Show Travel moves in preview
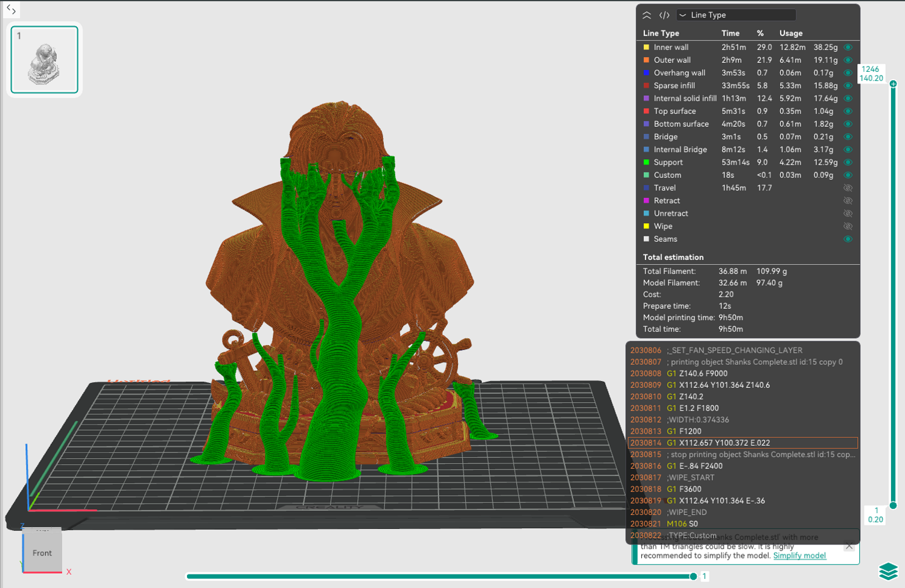 click(x=848, y=188)
